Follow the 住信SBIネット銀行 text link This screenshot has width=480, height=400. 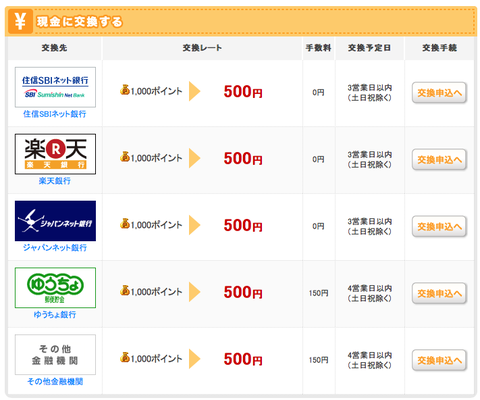[x=55, y=114]
